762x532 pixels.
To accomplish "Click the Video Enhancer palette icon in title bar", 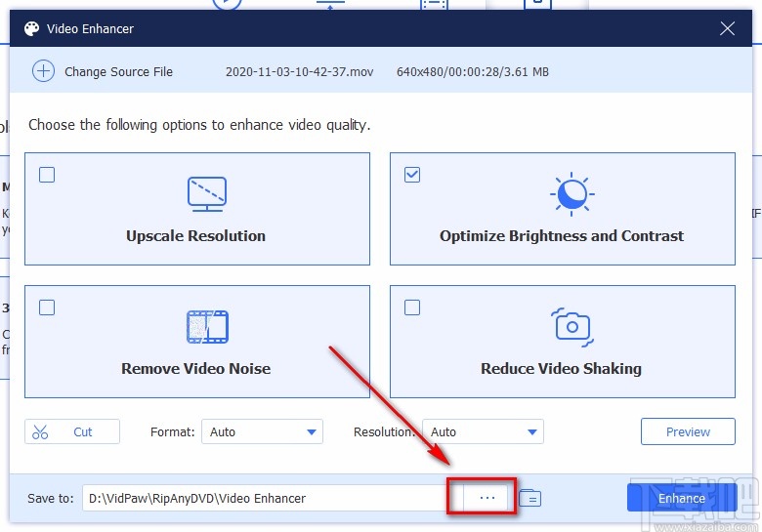I will (31, 28).
